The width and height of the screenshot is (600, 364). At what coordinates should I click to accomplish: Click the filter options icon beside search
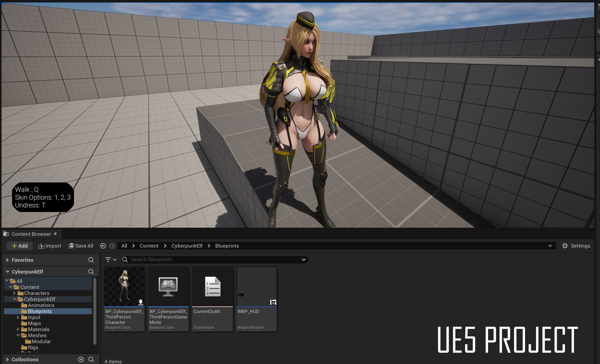(x=111, y=260)
